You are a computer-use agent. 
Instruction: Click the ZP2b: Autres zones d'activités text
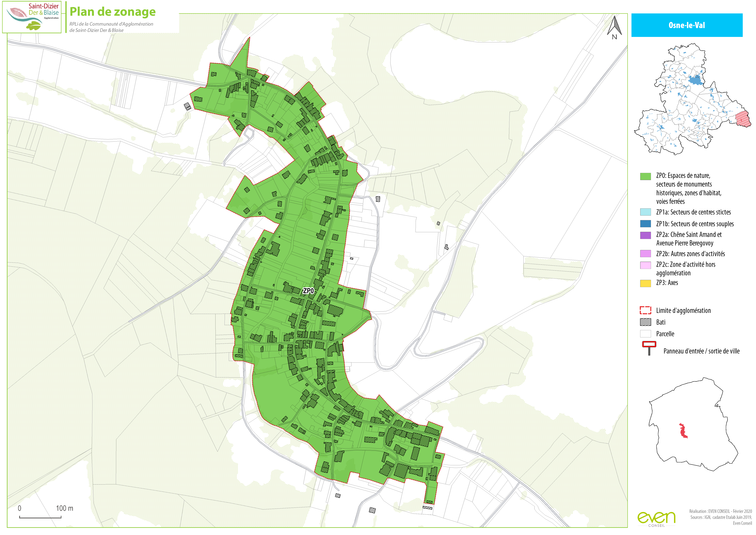point(690,254)
